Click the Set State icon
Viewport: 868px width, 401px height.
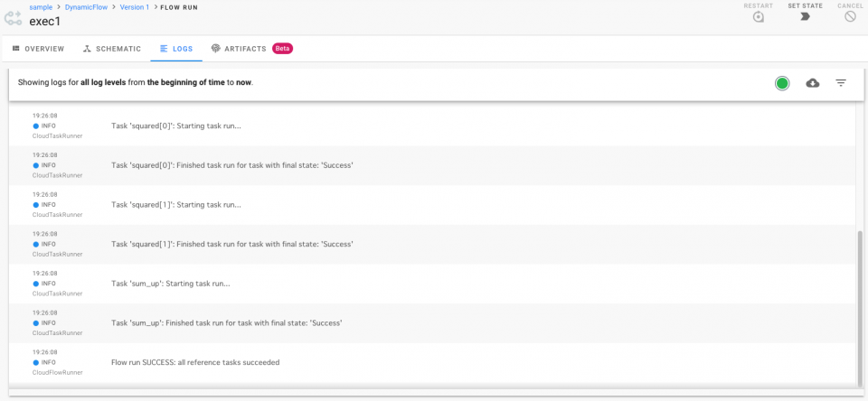click(x=805, y=17)
